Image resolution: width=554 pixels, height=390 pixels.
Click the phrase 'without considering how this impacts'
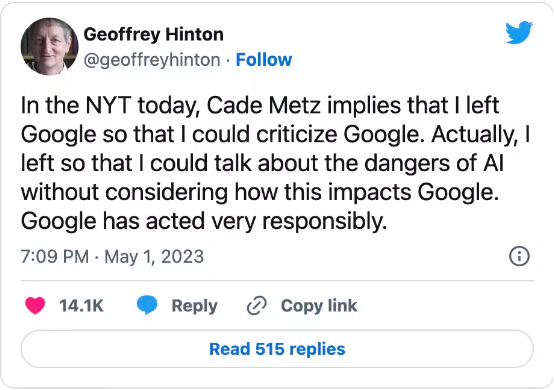[x=216, y=193]
